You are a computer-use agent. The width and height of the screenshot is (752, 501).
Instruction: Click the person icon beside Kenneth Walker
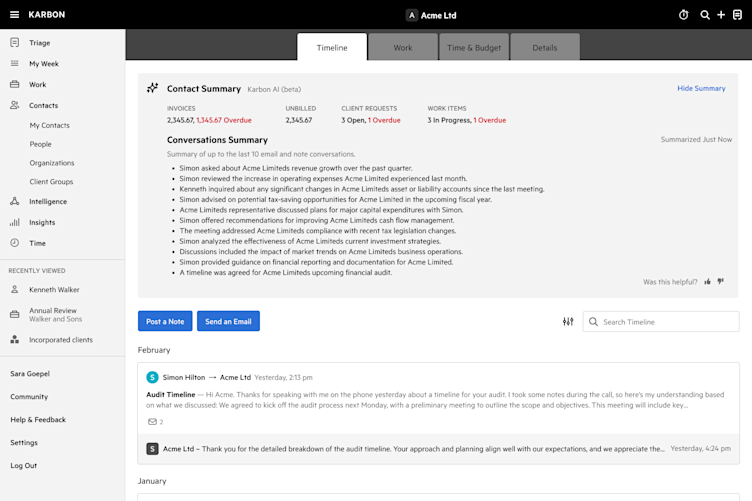pyautogui.click(x=15, y=290)
